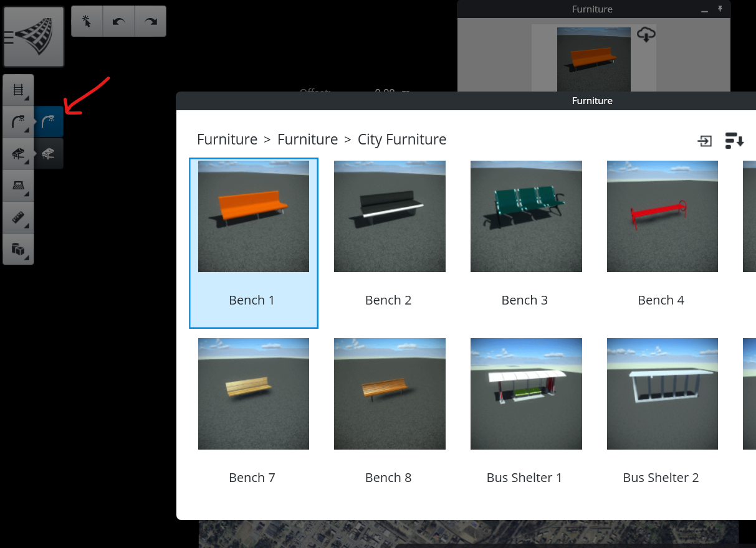756x548 pixels.
Task: Open the main track menu button
Action: point(34,37)
